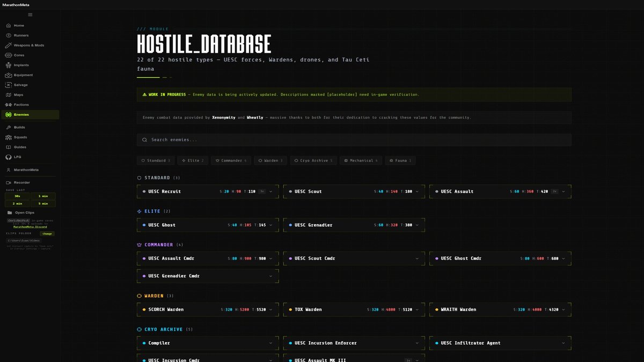Open the Builds wrench icon
Image resolution: width=644 pixels, height=362 pixels.
pyautogui.click(x=9, y=127)
